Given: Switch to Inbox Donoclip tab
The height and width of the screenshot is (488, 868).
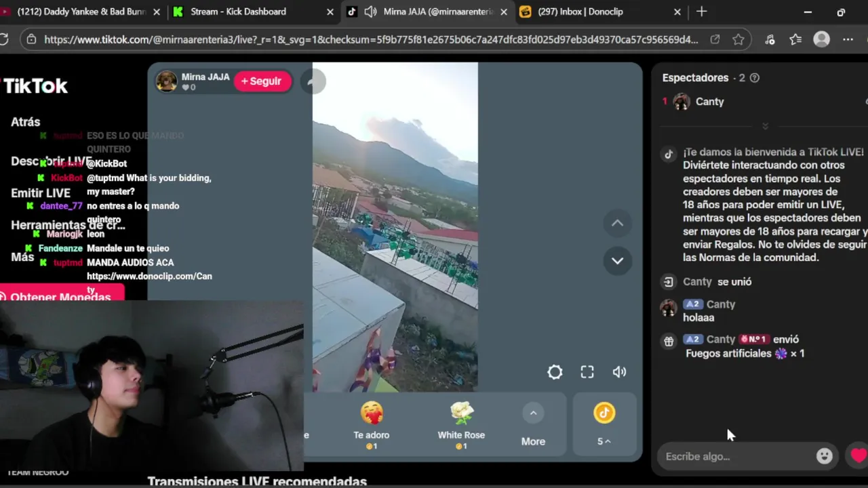Looking at the screenshot, I should tap(580, 12).
